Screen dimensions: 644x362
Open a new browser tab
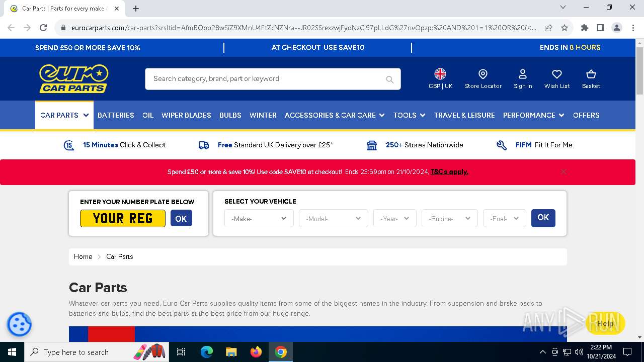coord(136,9)
